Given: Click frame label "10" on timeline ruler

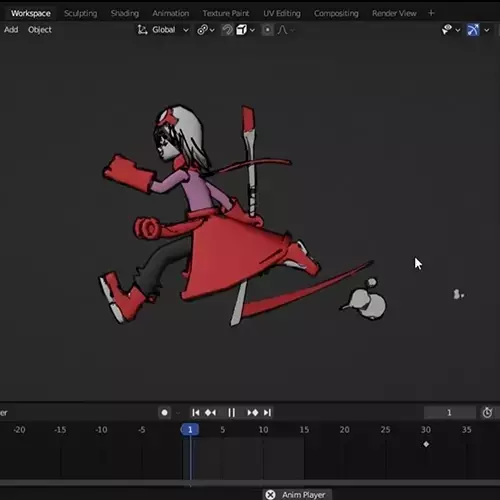Looking at the screenshot, I should coord(263,430).
